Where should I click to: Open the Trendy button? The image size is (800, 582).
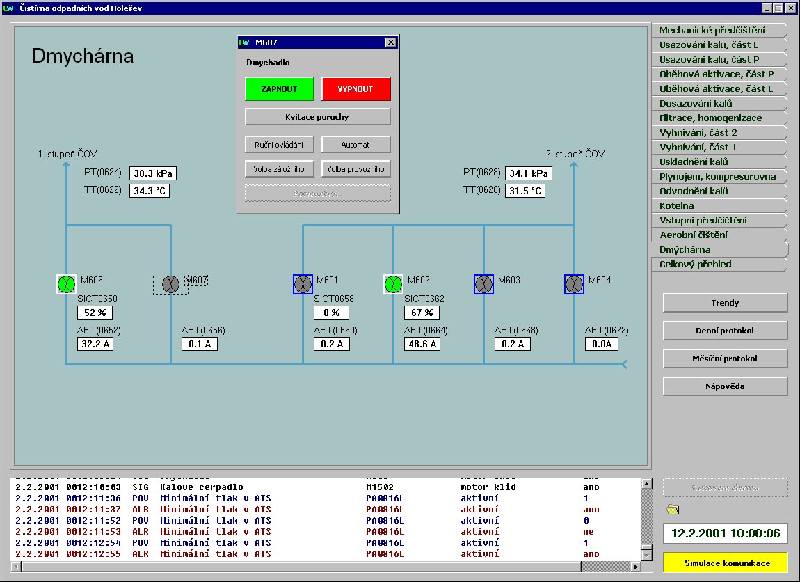click(725, 303)
